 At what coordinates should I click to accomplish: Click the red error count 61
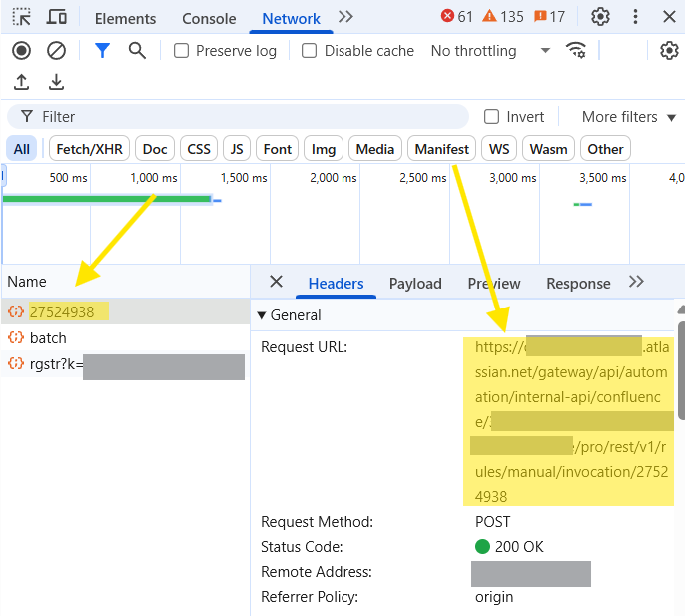(457, 17)
